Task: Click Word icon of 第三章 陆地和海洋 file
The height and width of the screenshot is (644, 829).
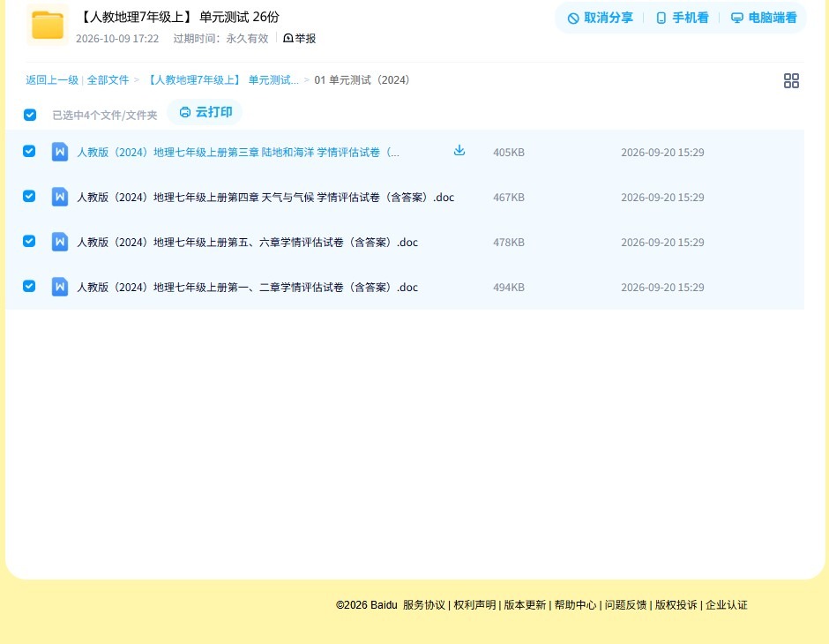Action: coord(60,153)
